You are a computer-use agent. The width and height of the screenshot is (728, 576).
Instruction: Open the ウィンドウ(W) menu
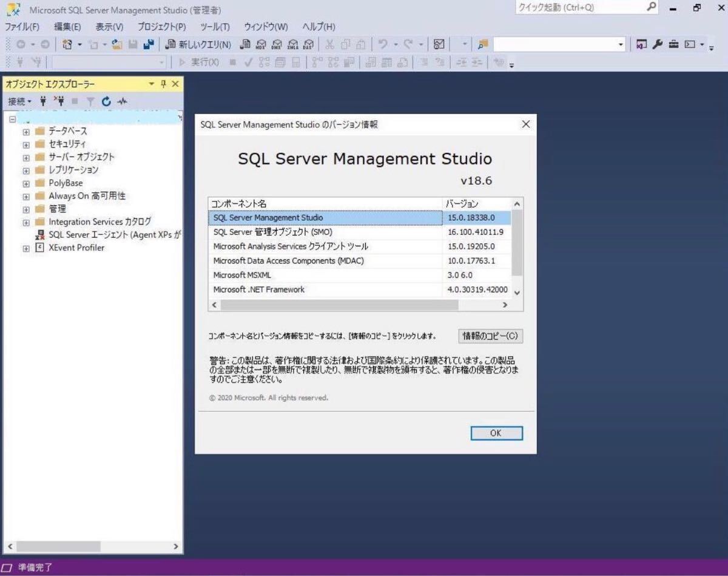pyautogui.click(x=266, y=27)
